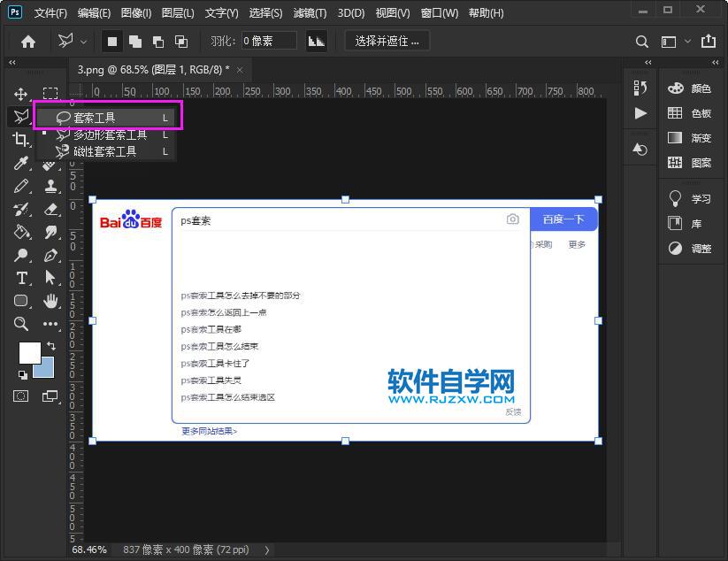Select the Eyedropper tool
This screenshot has height=561, width=728.
point(22,165)
